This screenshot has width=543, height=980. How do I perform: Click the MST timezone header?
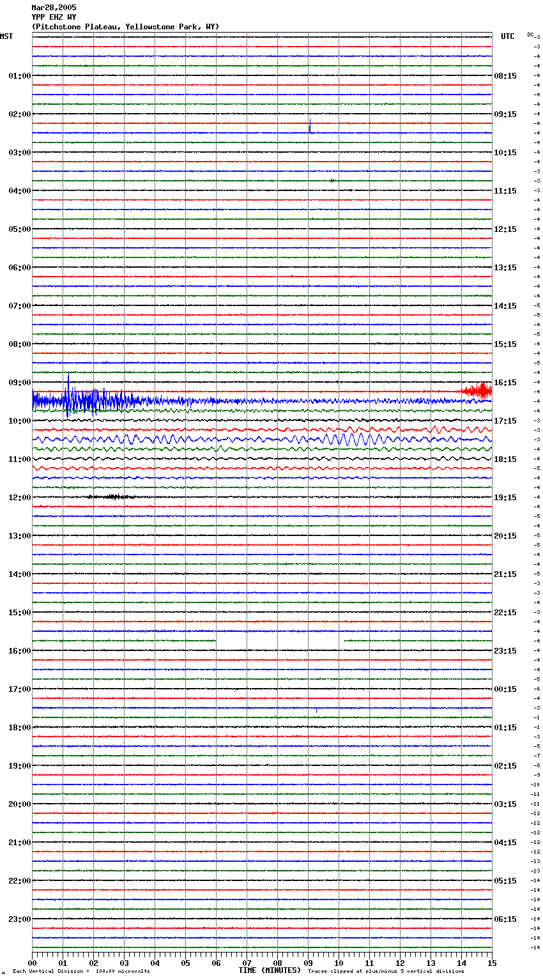pyautogui.click(x=6, y=36)
